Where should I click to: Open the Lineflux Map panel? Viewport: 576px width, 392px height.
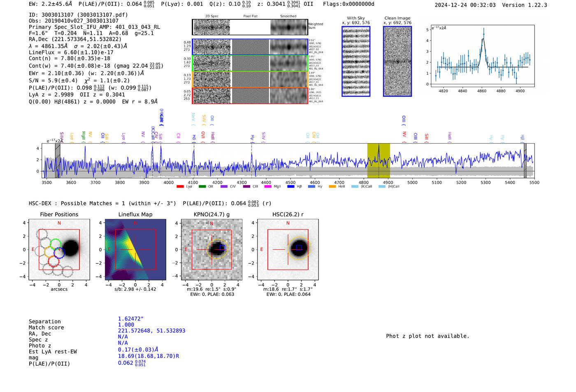[135, 250]
